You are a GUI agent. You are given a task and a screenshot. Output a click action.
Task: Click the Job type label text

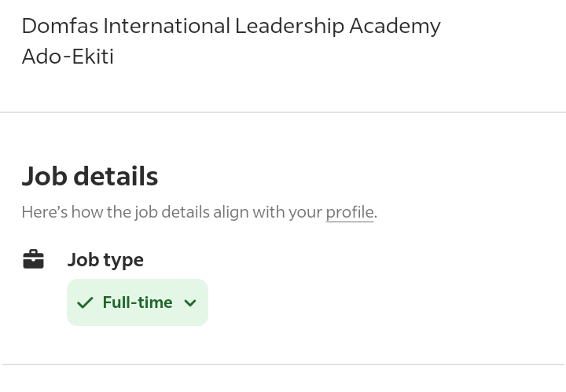(x=105, y=260)
